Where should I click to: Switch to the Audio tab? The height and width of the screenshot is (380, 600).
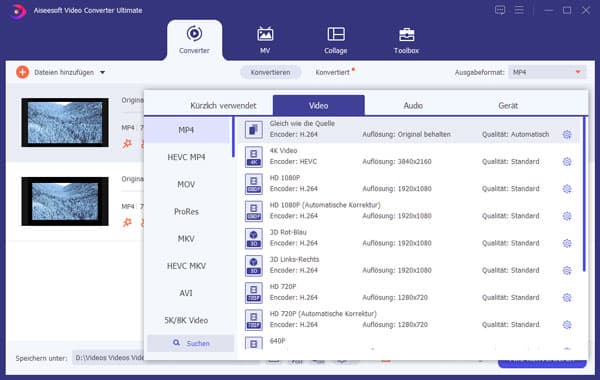[x=413, y=105]
